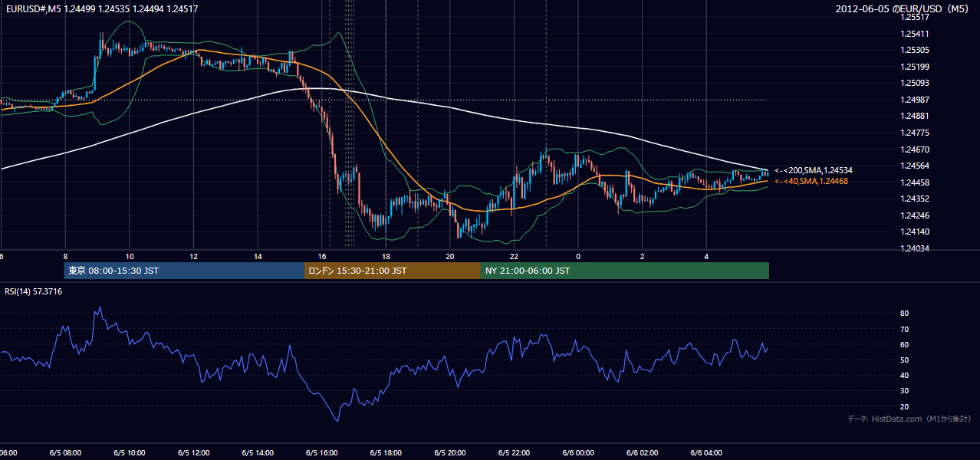The height and width of the screenshot is (460, 980).
Task: Click hour tick 16 under the price chart
Action: point(322,256)
